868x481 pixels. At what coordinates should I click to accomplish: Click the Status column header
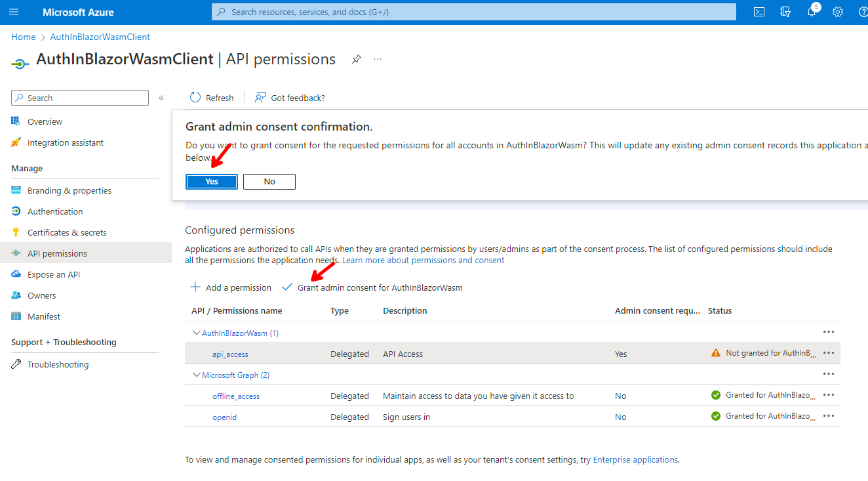720,310
